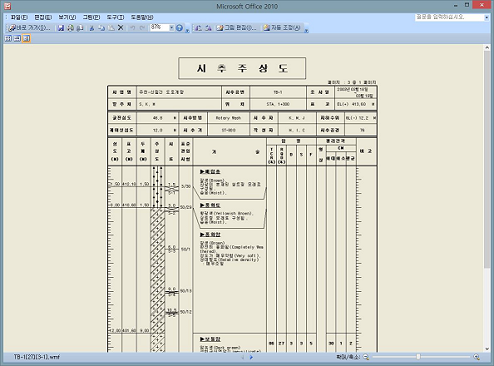Click the 87% zoom percentage box
494x366 pixels.
[x=159, y=28]
